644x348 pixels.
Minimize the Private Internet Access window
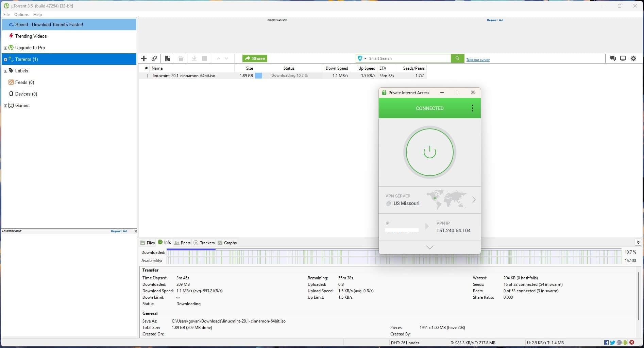pyautogui.click(x=442, y=92)
